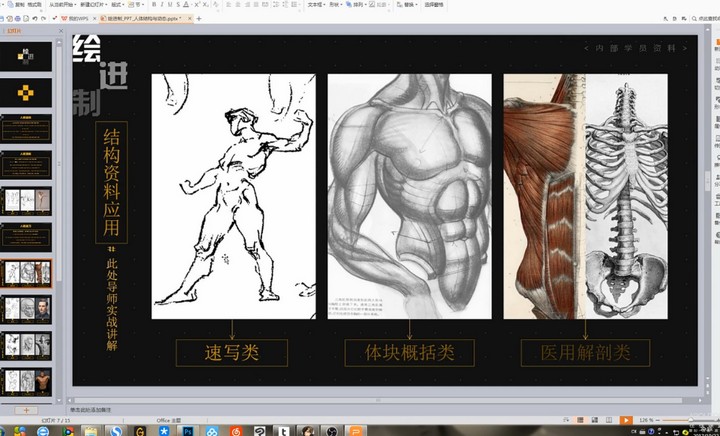Apply subscript formatting
The width and height of the screenshot is (720, 436).
click(205, 4)
